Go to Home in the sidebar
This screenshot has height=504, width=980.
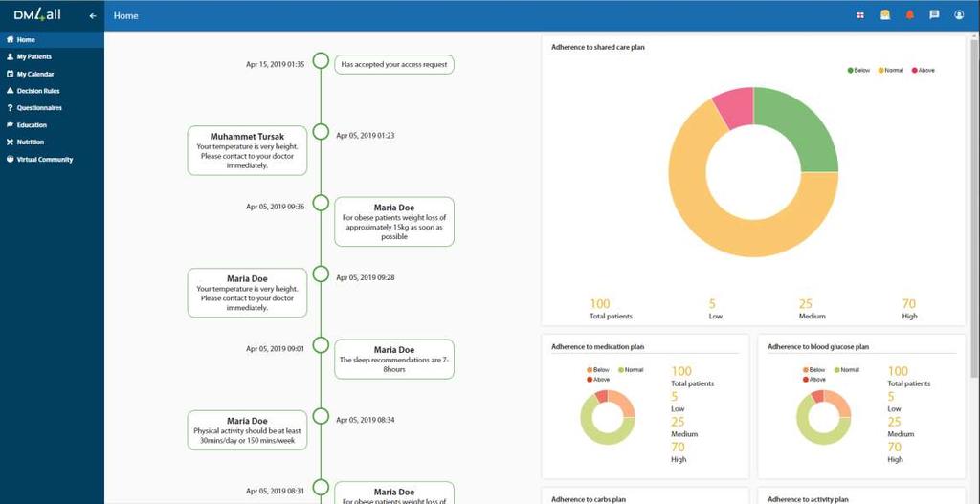tap(52, 40)
